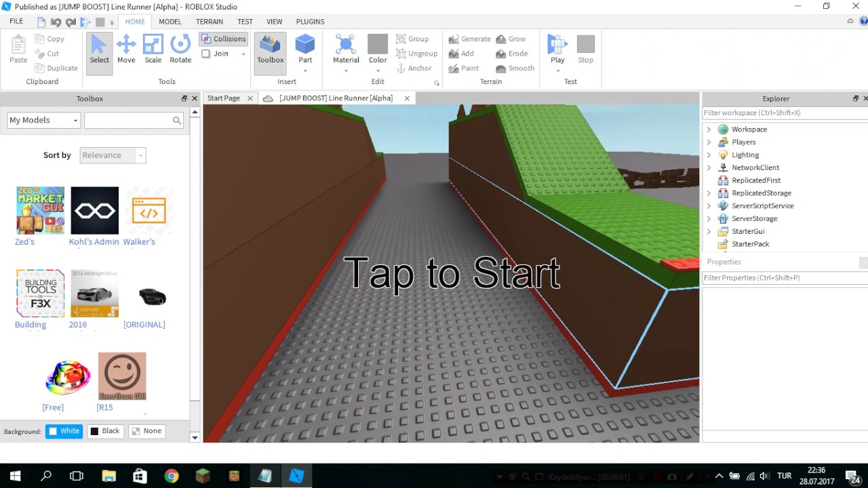Viewport: 868px width, 488px height.
Task: Expand the Players tree node
Action: [709, 142]
